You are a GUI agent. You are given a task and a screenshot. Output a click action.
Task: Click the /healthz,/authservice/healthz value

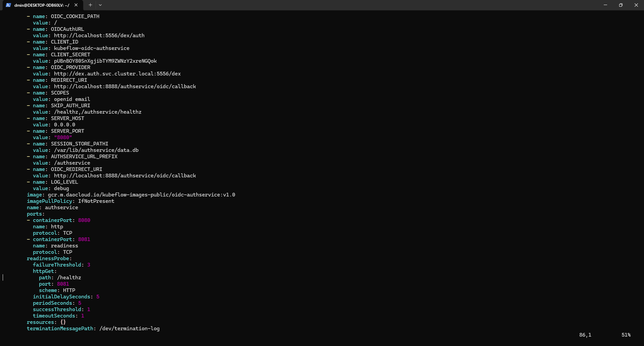coord(98,112)
